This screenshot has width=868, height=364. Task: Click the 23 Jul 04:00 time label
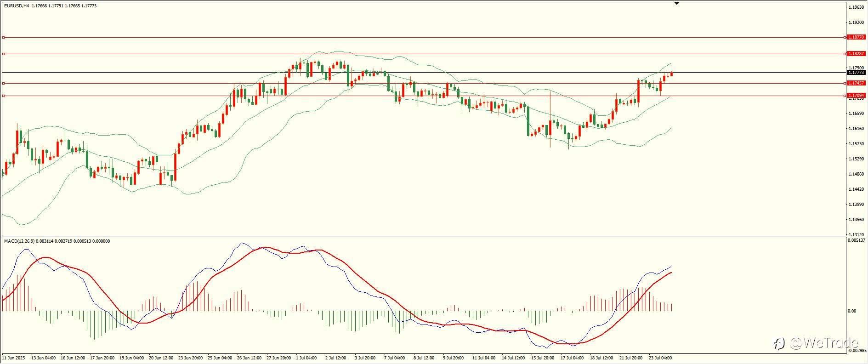coord(661,358)
